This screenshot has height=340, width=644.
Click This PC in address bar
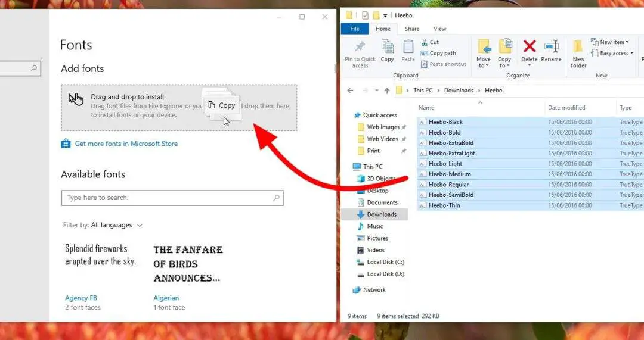tap(423, 91)
